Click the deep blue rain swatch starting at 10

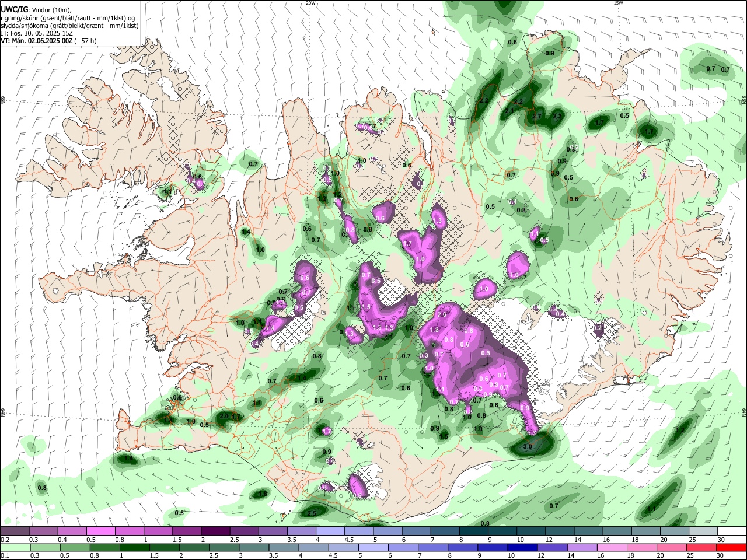522,548
